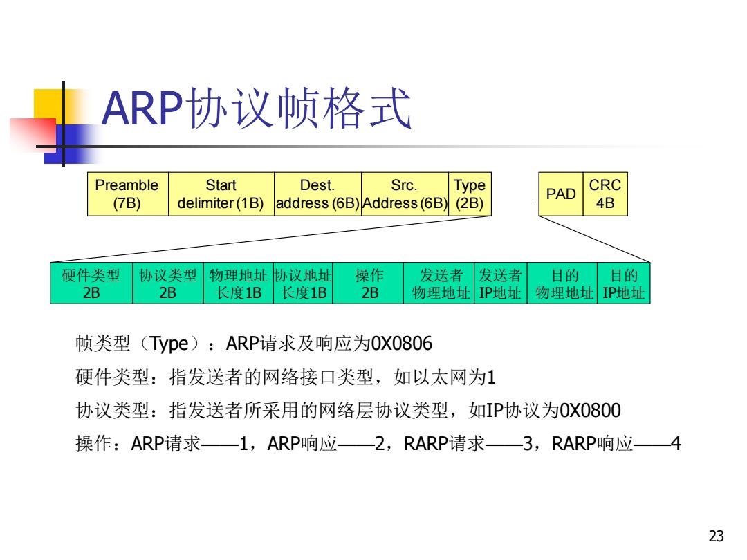The image size is (747, 560).
Task: Select the 目的物理地址 cell
Action: (562, 283)
